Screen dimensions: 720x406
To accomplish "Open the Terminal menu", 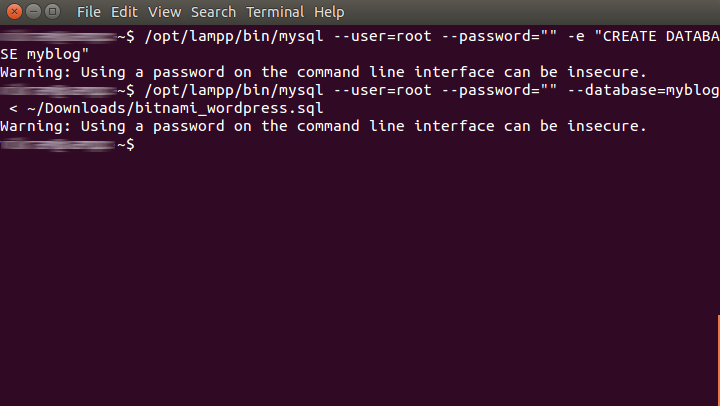I will 274,12.
